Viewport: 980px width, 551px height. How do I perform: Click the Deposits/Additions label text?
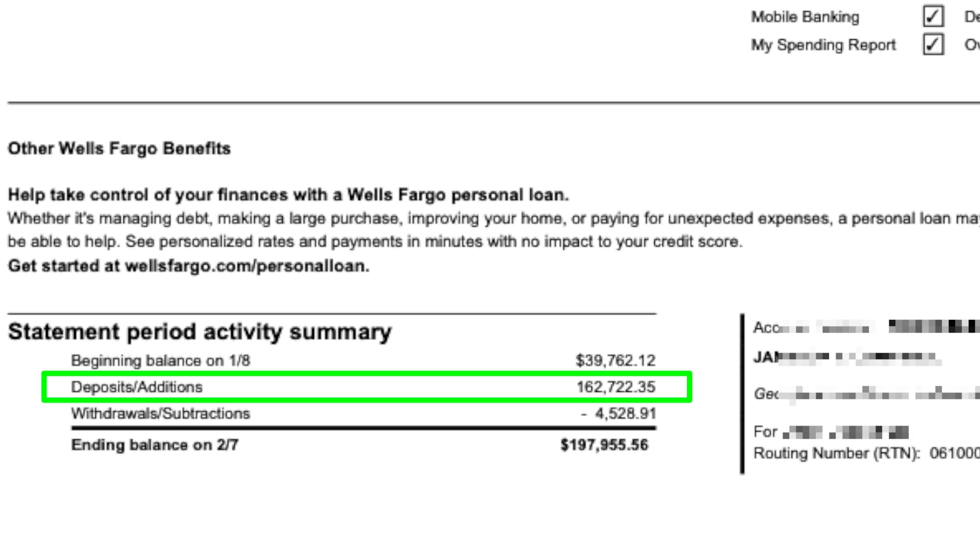point(136,387)
